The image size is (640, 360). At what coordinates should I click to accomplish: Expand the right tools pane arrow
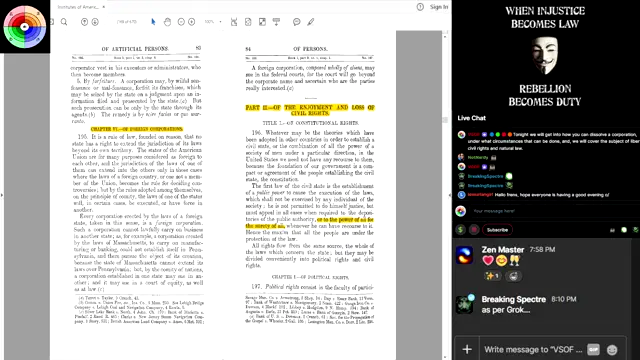click(449, 195)
